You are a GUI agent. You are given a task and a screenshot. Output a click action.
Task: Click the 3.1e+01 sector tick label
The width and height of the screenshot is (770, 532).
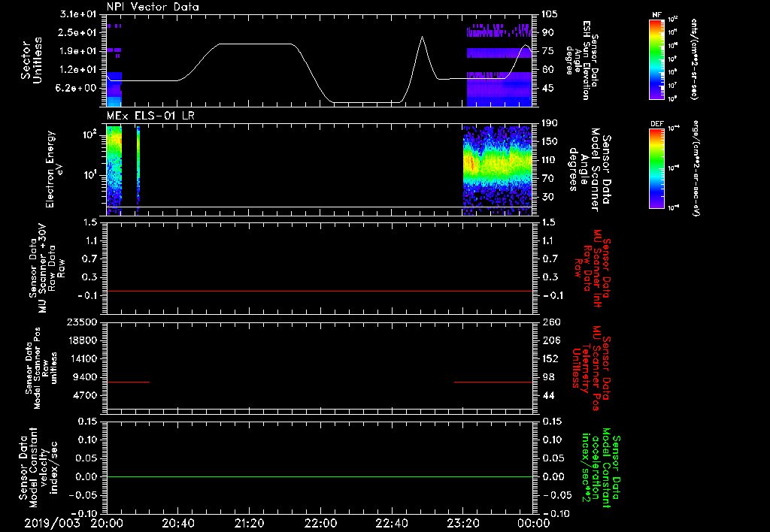77,14
